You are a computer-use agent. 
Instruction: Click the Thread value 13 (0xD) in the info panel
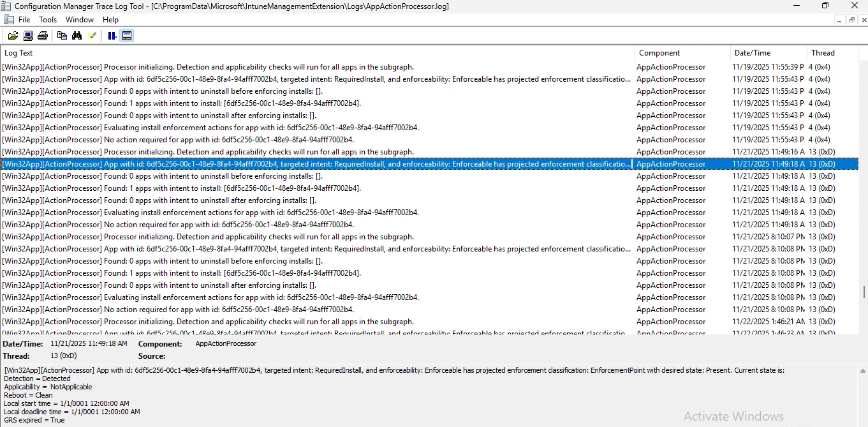[64, 356]
